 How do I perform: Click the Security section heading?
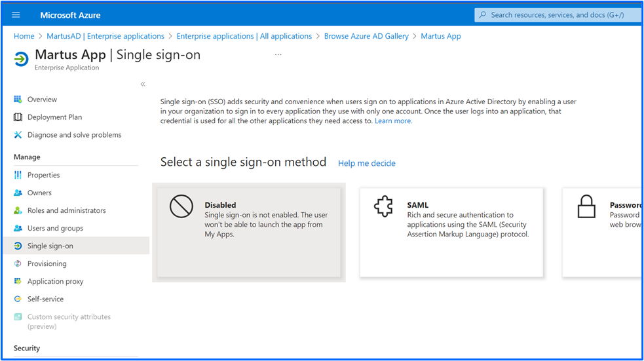tap(27, 349)
